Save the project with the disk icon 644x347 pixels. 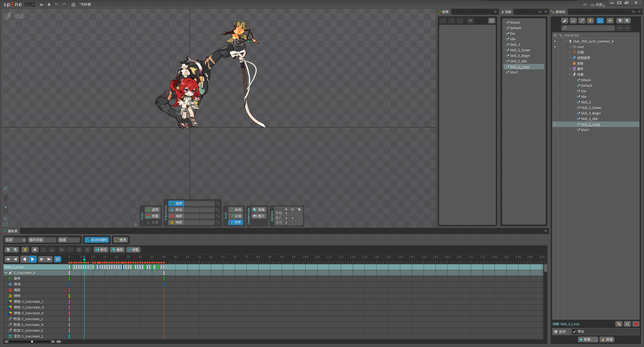click(x=49, y=5)
